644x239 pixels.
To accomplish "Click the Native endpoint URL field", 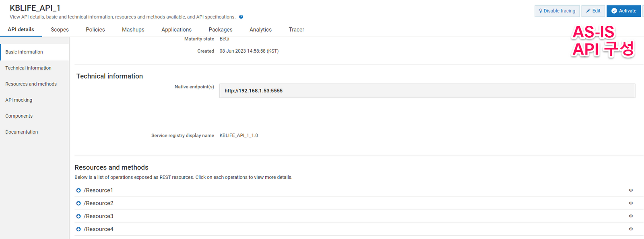I will click(427, 91).
